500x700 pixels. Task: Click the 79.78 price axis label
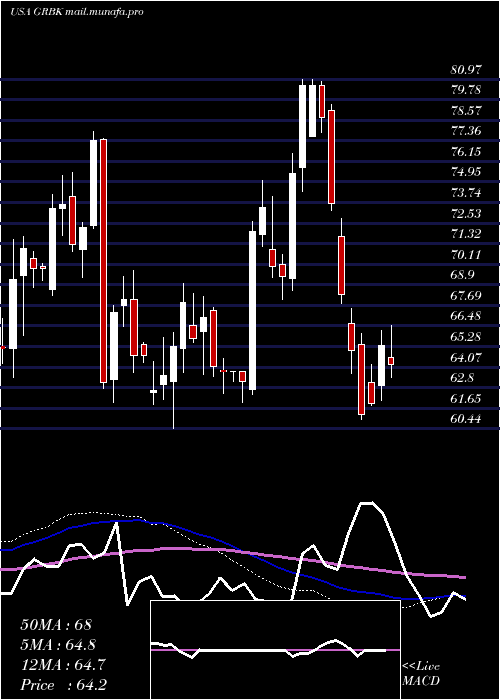point(466,90)
